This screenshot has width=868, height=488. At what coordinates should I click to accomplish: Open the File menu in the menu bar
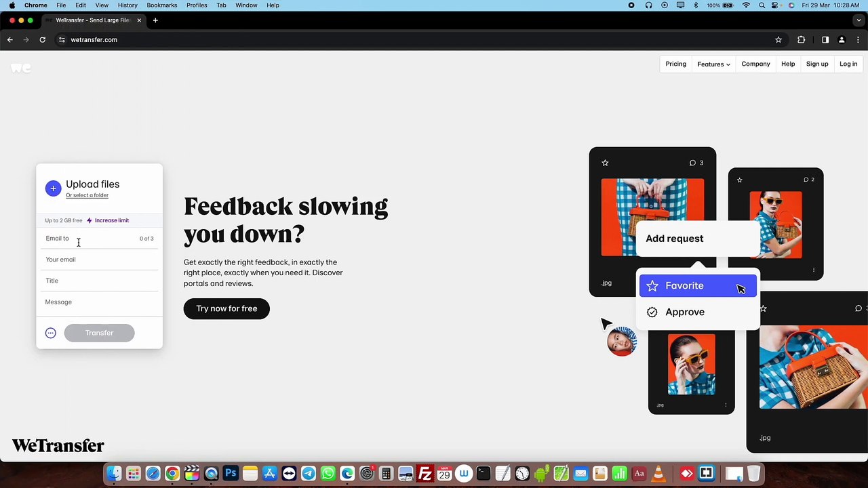tap(61, 5)
